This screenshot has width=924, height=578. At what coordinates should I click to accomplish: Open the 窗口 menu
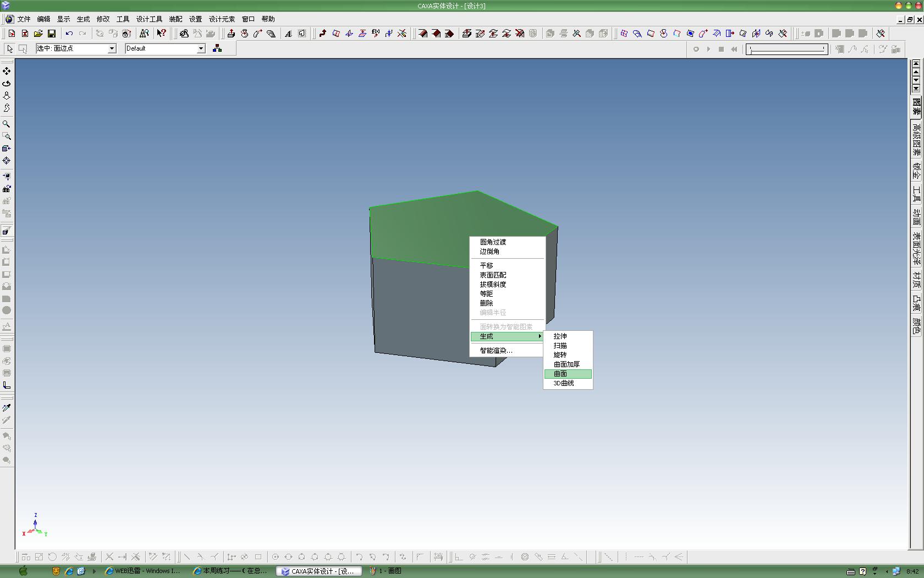[x=248, y=19]
